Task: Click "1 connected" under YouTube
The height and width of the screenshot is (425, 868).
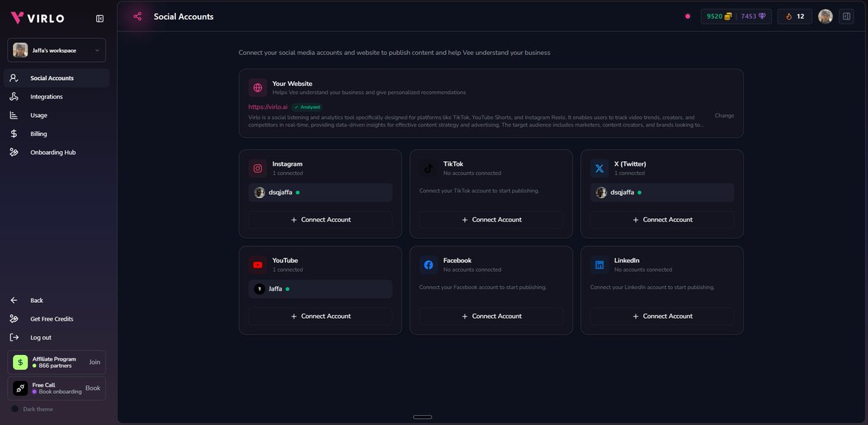Action: click(x=288, y=270)
